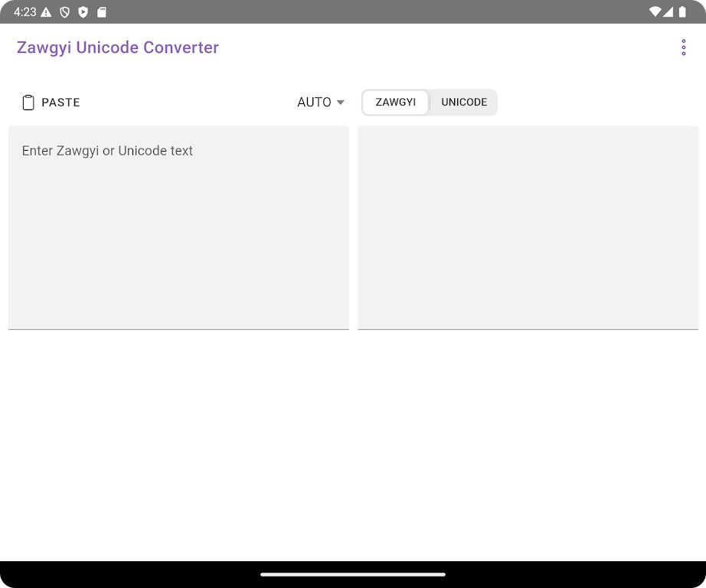The image size is (706, 588).
Task: Open the three-dot overflow menu
Action: [x=683, y=47]
